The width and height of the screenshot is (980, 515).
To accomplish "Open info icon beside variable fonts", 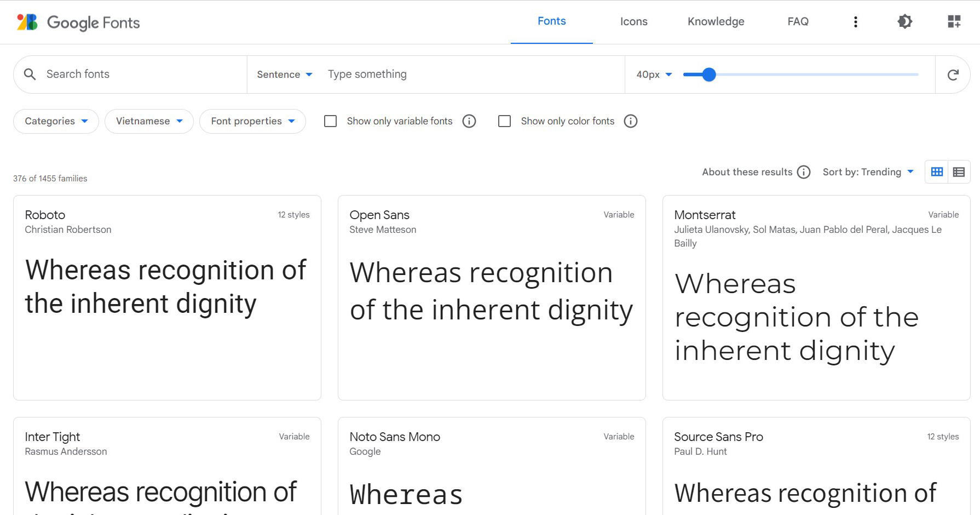I will pos(469,121).
